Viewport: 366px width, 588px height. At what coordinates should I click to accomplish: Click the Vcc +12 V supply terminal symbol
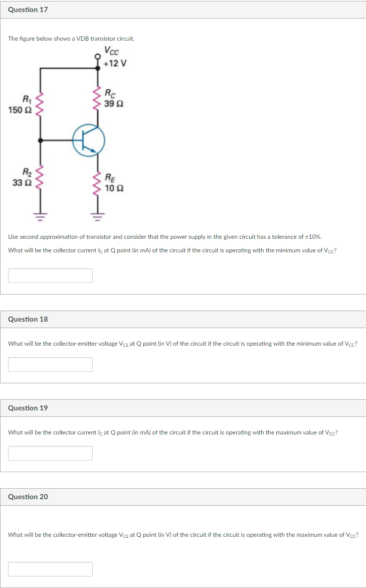[x=98, y=56]
